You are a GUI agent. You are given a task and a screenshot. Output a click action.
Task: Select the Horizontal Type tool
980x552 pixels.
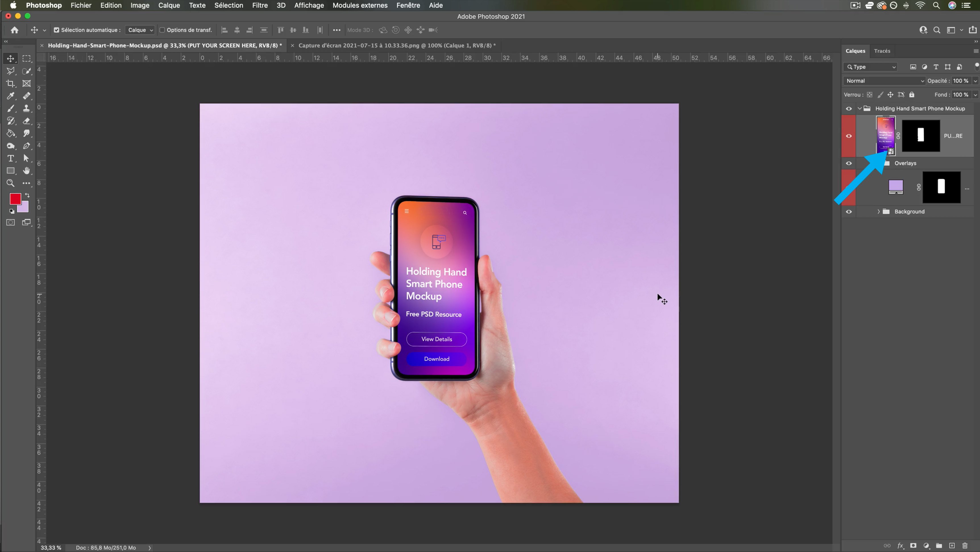10,158
